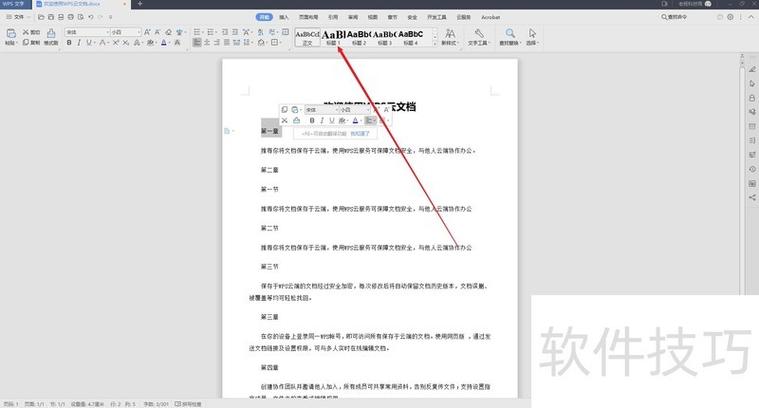Switch to the Page Layout (页面布局) tab

pyautogui.click(x=308, y=17)
